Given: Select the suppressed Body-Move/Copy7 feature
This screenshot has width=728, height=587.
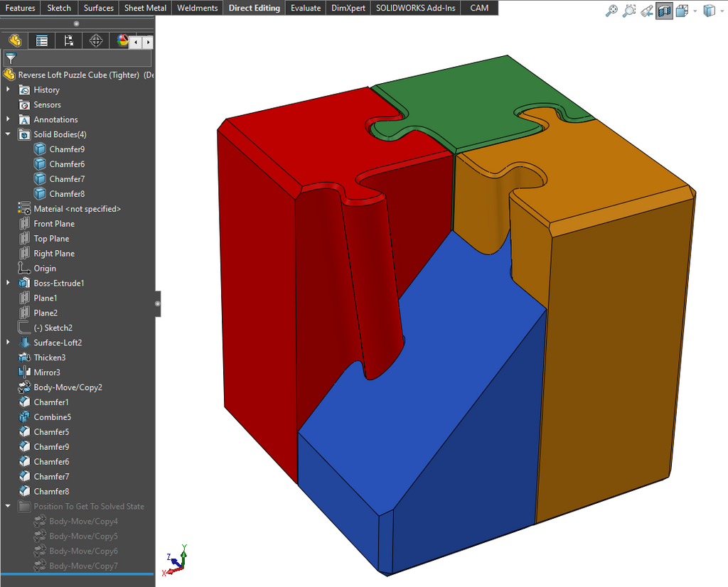Looking at the screenshot, I should pyautogui.click(x=75, y=566).
